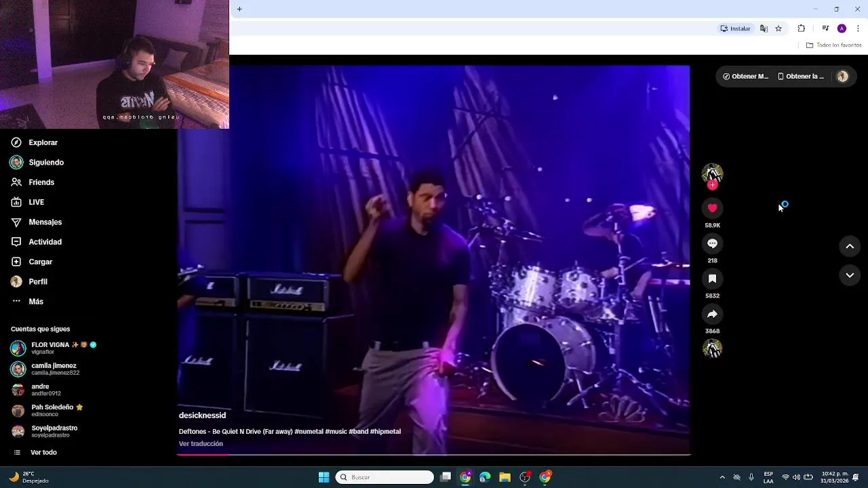Open Wi-Fi network icon in tray
Screen dimensions: 868x488
tap(786, 477)
